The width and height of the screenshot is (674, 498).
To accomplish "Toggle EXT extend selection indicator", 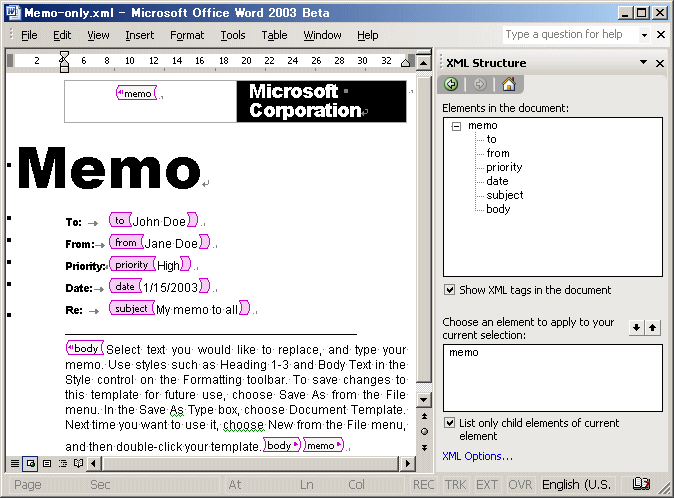I will pyautogui.click(x=487, y=484).
